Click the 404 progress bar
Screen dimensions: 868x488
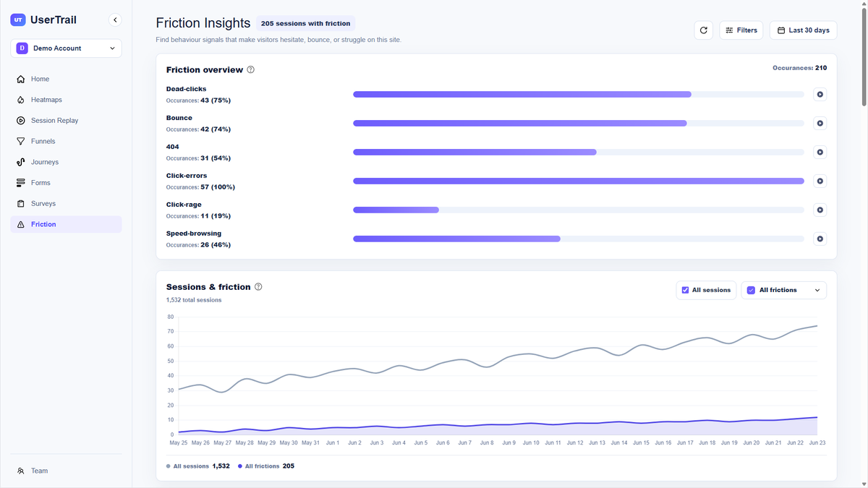point(579,153)
